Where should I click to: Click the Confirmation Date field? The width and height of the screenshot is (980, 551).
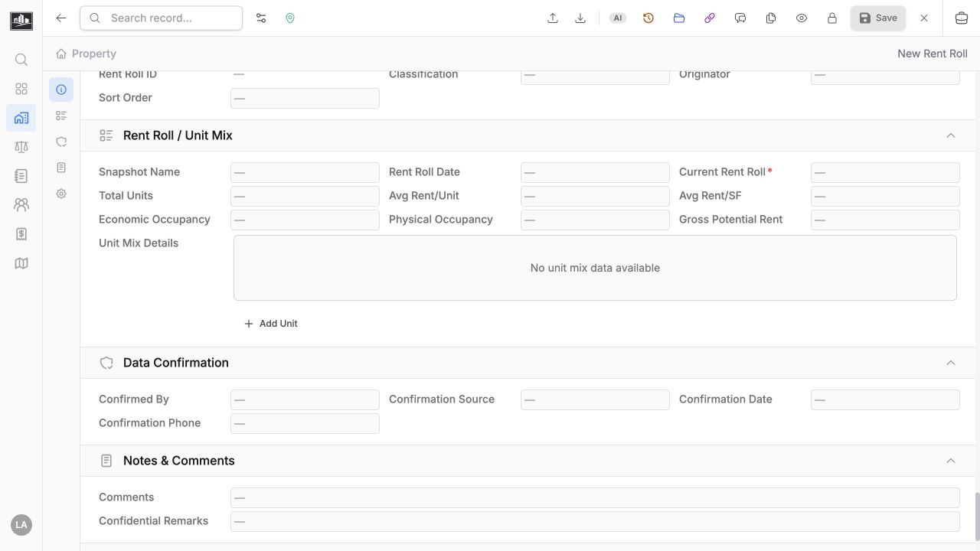[885, 399]
